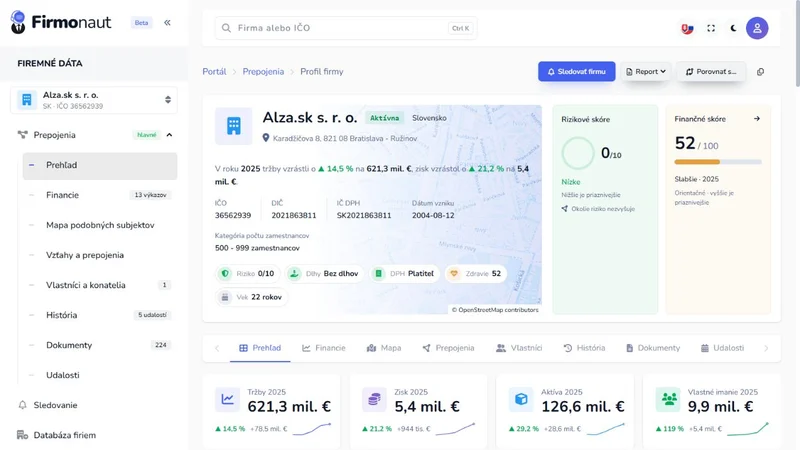Open Financial score arrow
The image size is (800, 450).
point(757,119)
